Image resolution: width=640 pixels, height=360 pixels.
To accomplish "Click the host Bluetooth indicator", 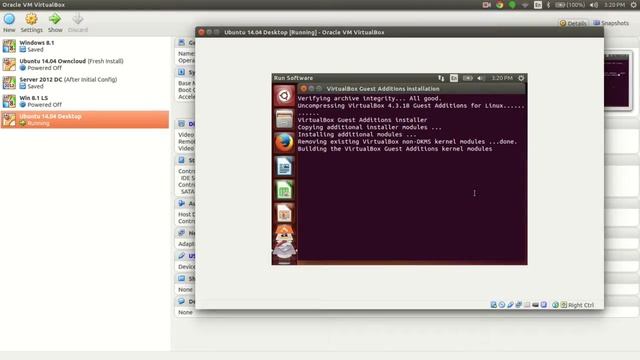I will click(x=548, y=5).
